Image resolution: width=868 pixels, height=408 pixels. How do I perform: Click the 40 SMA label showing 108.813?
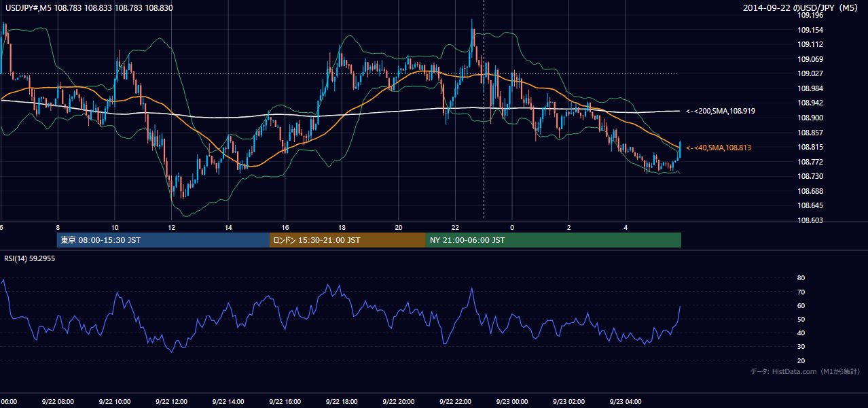pyautogui.click(x=719, y=148)
